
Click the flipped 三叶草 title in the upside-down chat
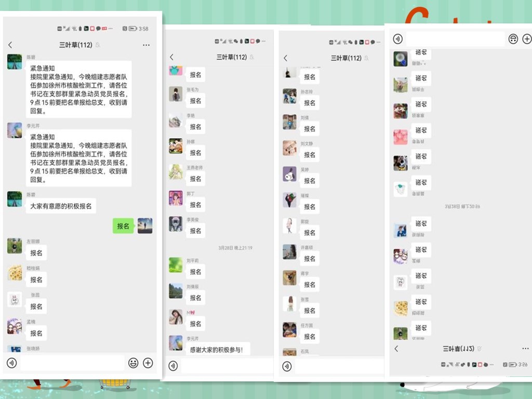[458, 349]
